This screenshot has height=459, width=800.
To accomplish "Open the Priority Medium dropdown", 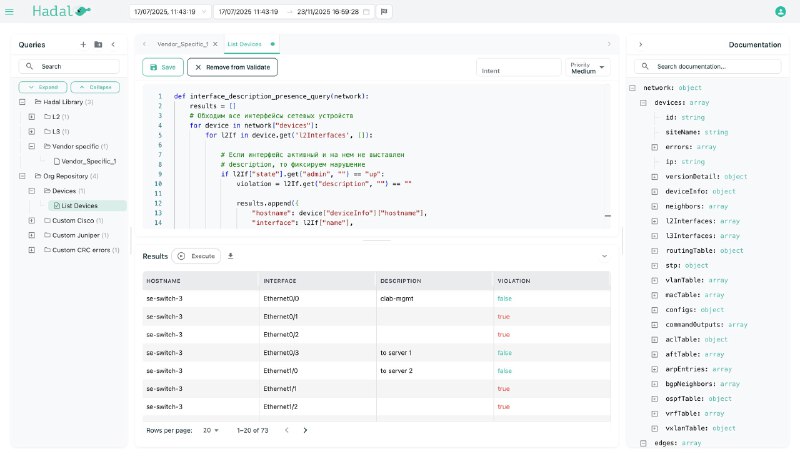I will click(x=587, y=67).
